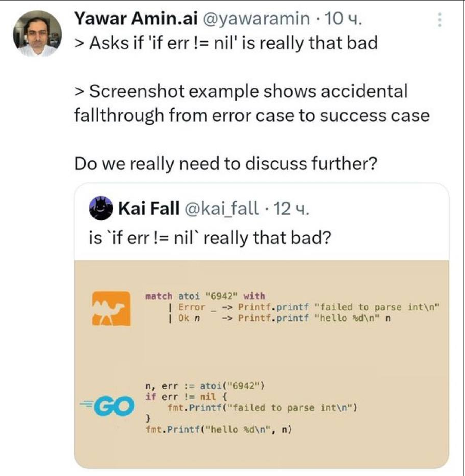The image size is (465, 476).
Task: Click the 'n, err := atoi("6942")' Go line
Action: [204, 386]
